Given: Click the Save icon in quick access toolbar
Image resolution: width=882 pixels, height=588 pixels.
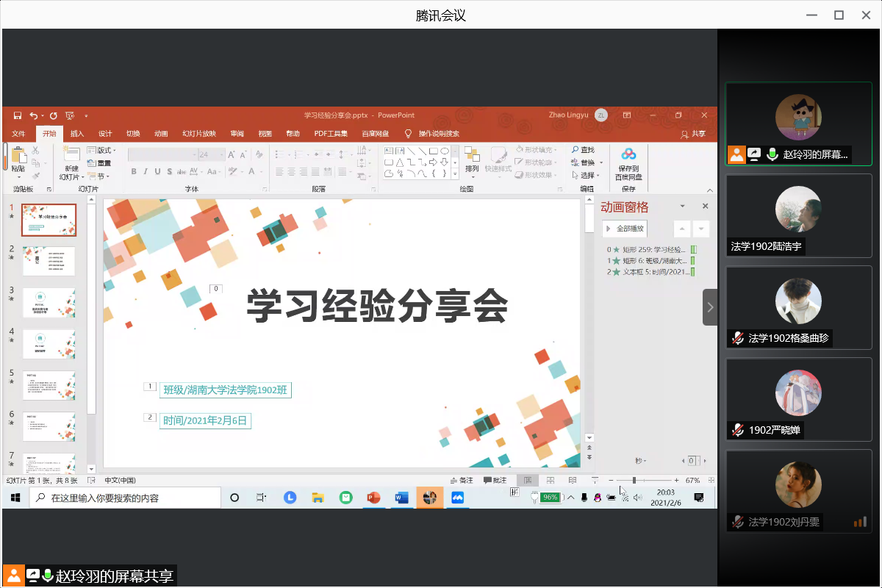Looking at the screenshot, I should coord(17,115).
